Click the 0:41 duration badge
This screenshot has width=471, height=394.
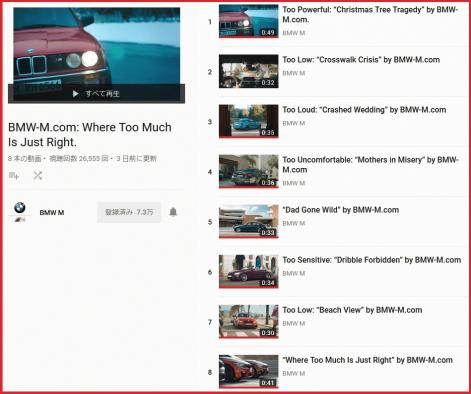coord(268,383)
